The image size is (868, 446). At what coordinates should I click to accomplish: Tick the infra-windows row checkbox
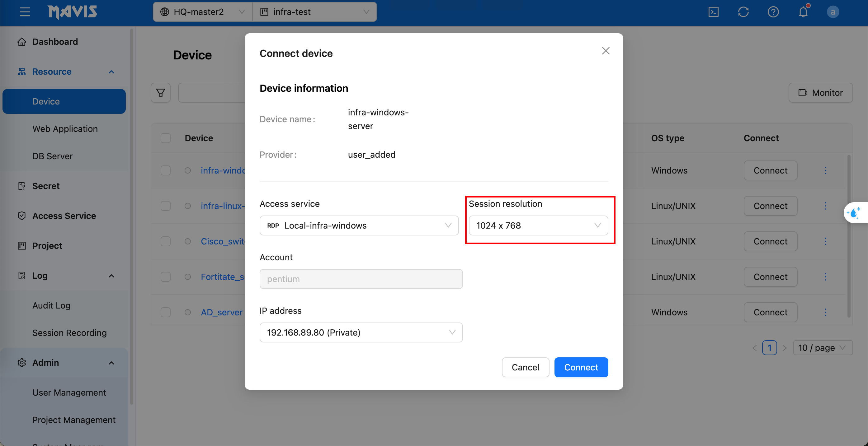pos(165,170)
